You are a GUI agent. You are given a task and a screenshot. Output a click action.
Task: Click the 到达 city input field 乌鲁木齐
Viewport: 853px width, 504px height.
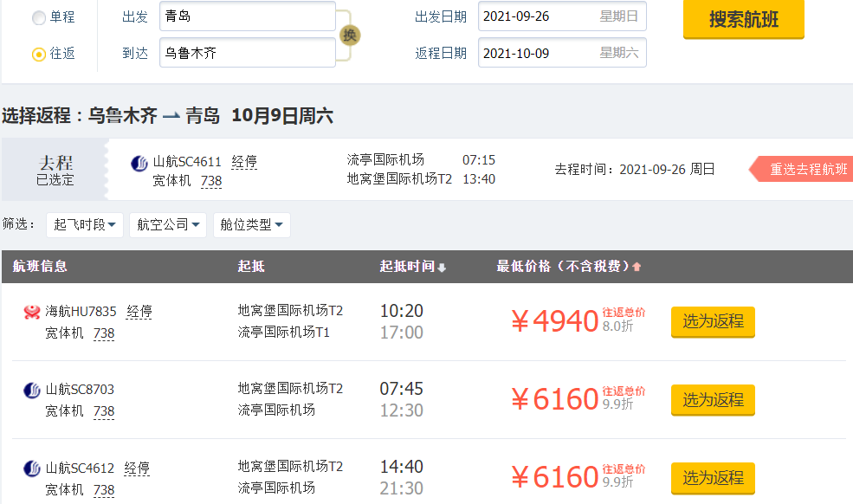248,53
